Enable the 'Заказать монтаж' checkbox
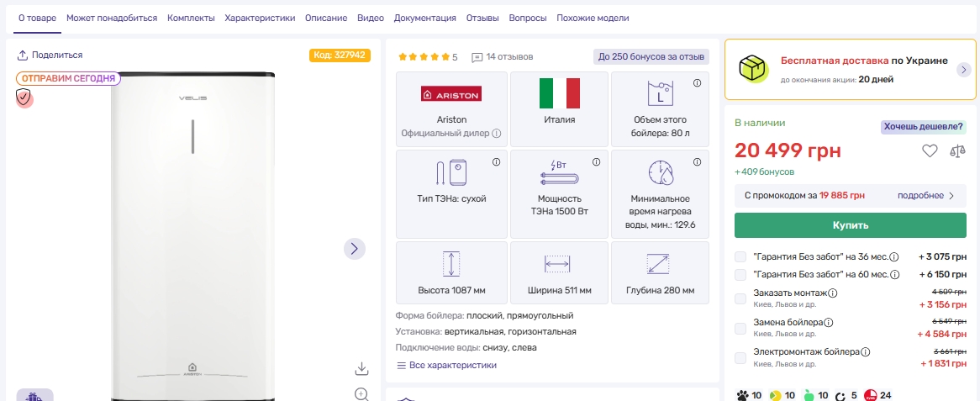The height and width of the screenshot is (401, 980). click(740, 298)
